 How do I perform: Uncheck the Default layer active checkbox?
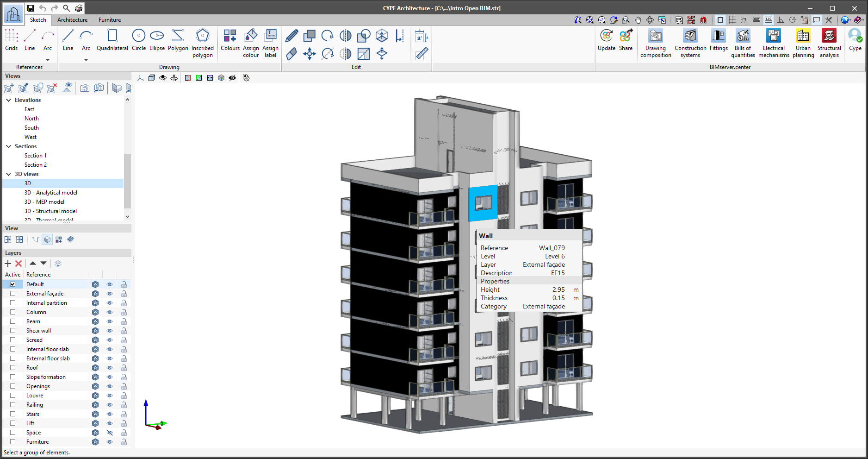pos(13,284)
